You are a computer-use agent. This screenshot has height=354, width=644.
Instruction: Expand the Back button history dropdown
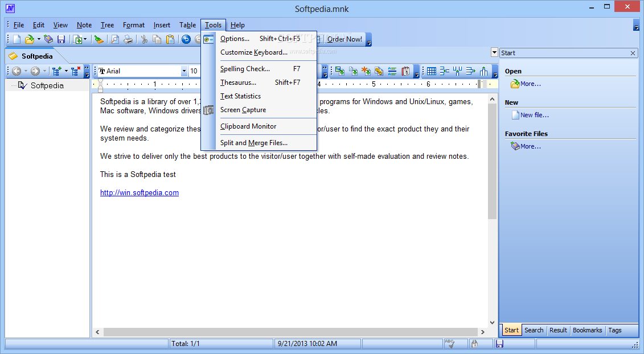pyautogui.click(x=26, y=71)
